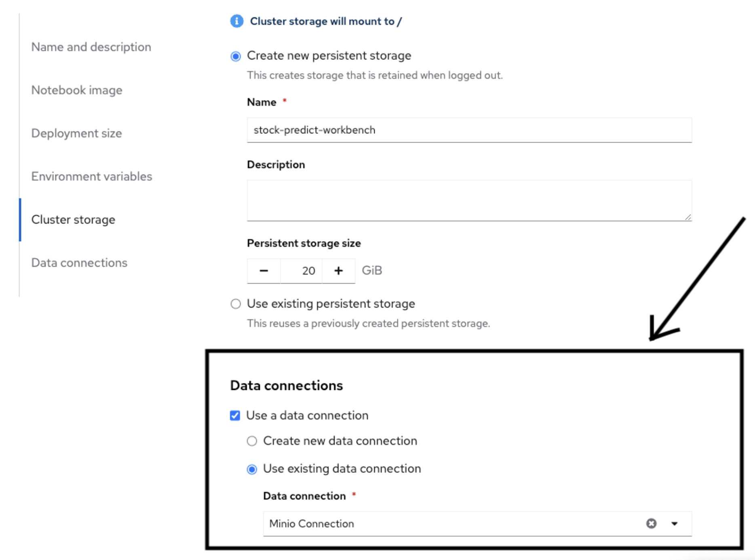The height and width of the screenshot is (560, 755).
Task: Jump to Name and description section
Action: (91, 47)
